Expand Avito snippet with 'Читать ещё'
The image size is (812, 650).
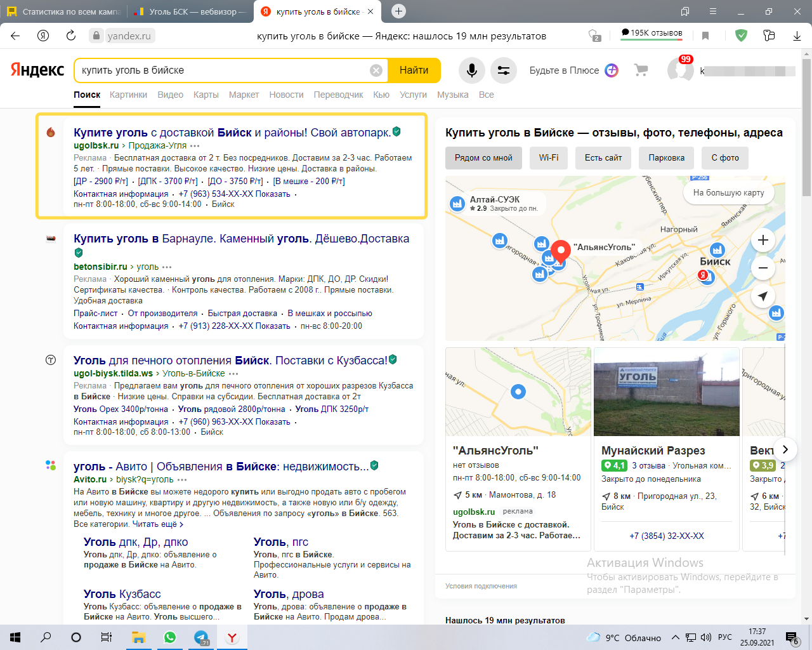(x=157, y=524)
